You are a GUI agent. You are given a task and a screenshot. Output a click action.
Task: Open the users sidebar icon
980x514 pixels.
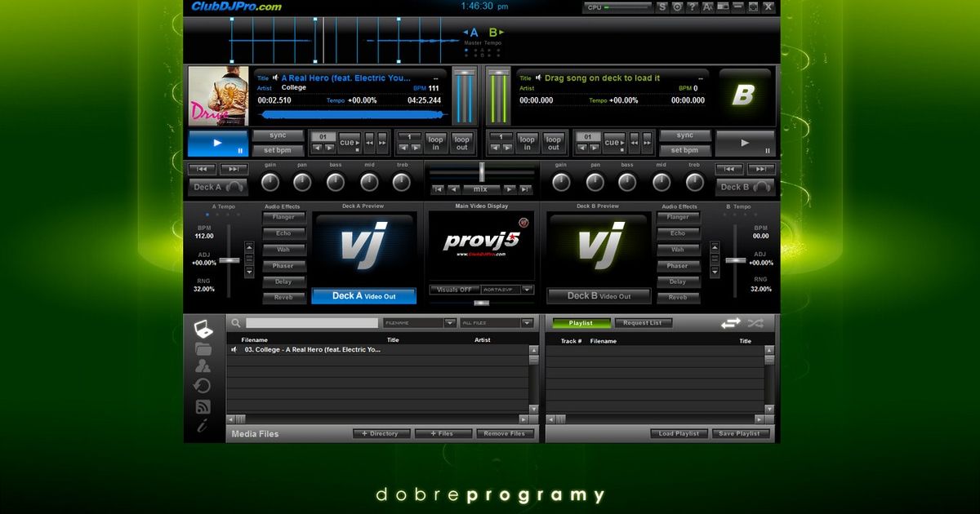203,367
